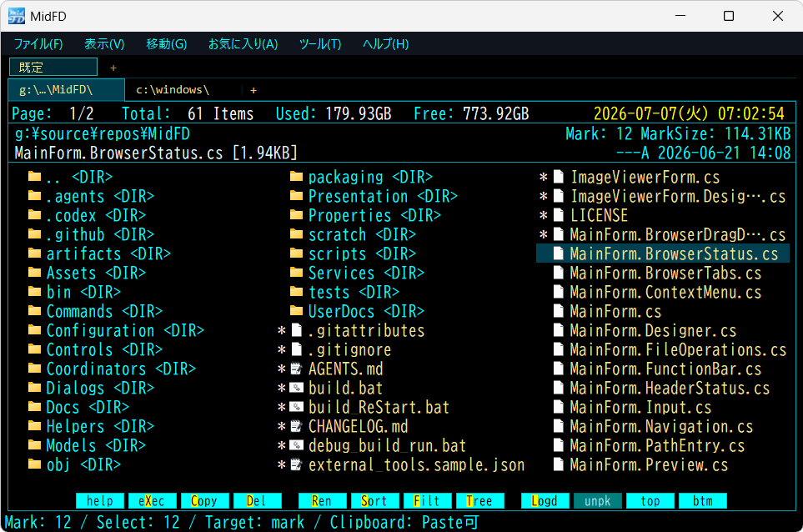Select the Services directory name
This screenshot has width=803, height=532.
(341, 273)
